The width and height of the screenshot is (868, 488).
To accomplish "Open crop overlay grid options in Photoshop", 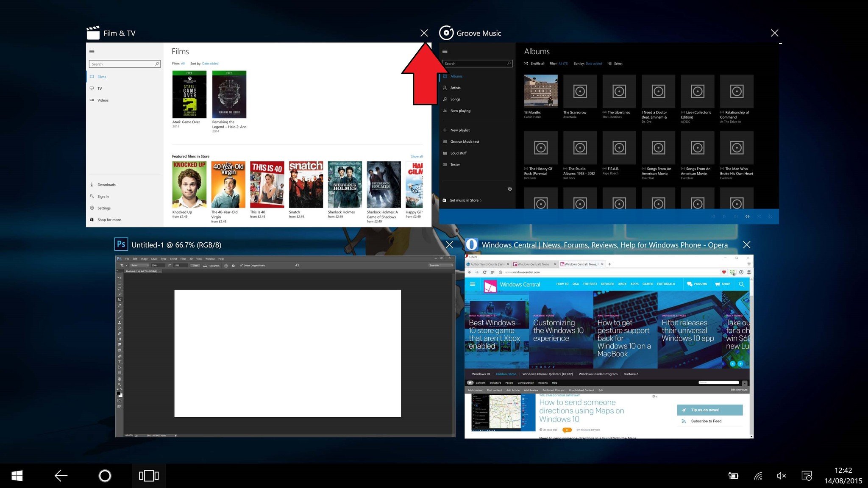I will 226,266.
